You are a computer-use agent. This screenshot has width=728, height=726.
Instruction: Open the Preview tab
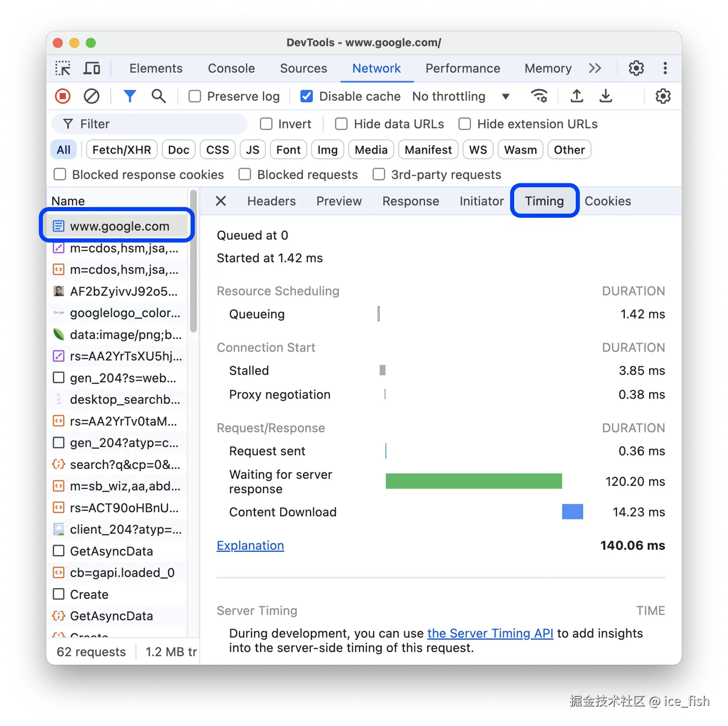click(x=339, y=201)
